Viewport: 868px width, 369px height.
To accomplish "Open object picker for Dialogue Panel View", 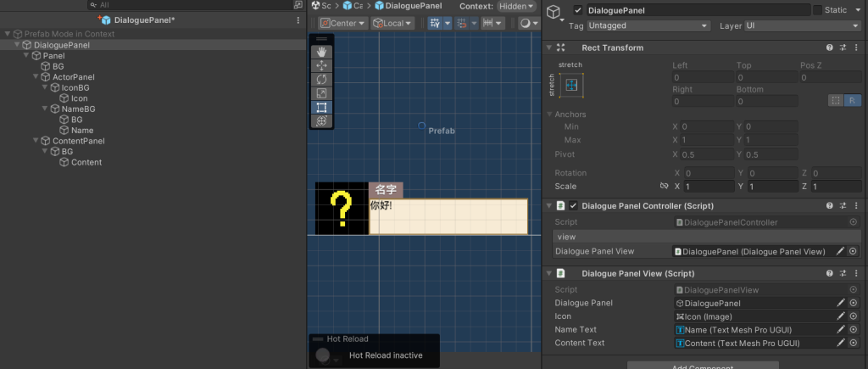I will [x=853, y=251].
